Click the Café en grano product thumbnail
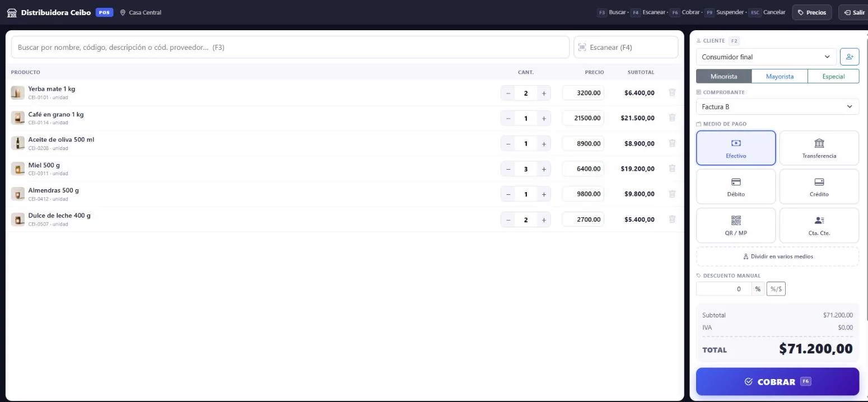868x402 pixels. pos(18,118)
